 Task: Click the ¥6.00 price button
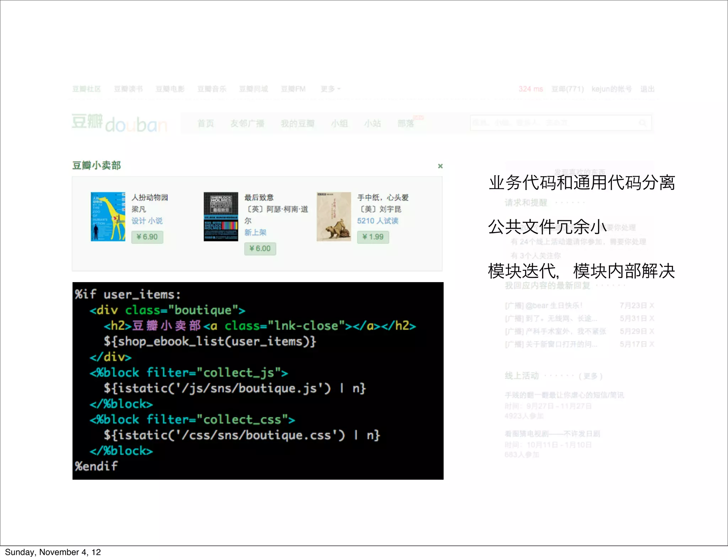tap(260, 249)
